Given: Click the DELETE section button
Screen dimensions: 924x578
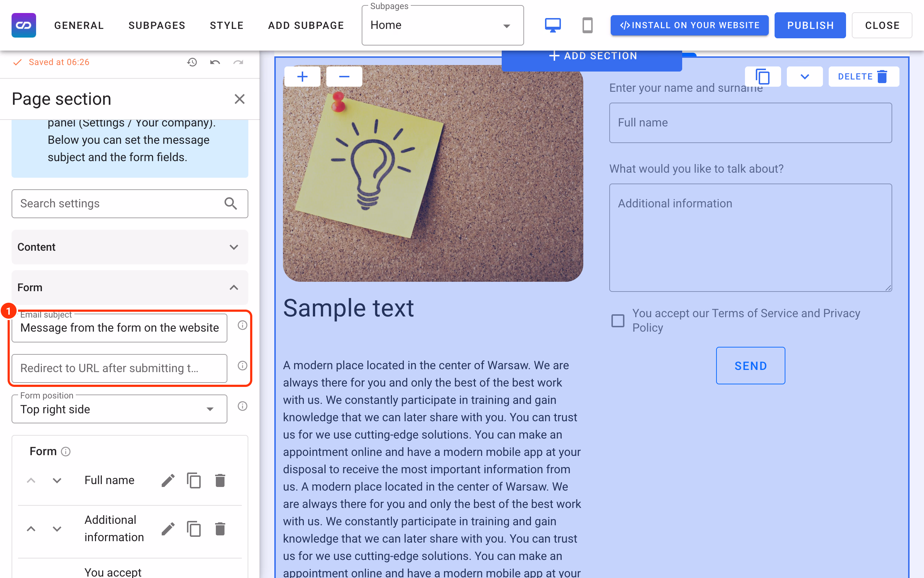Looking at the screenshot, I should [x=864, y=77].
